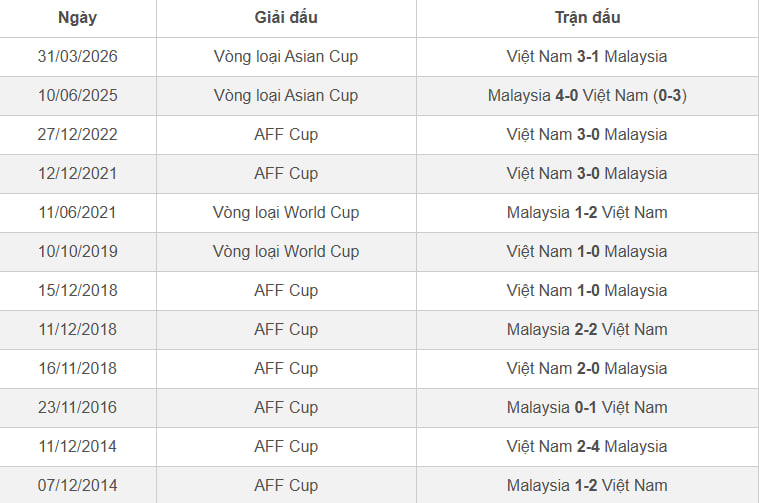Viewport: 759px width, 503px height.
Task: Select the Malaysia 0-1 Việt Nam result
Action: tap(587, 408)
